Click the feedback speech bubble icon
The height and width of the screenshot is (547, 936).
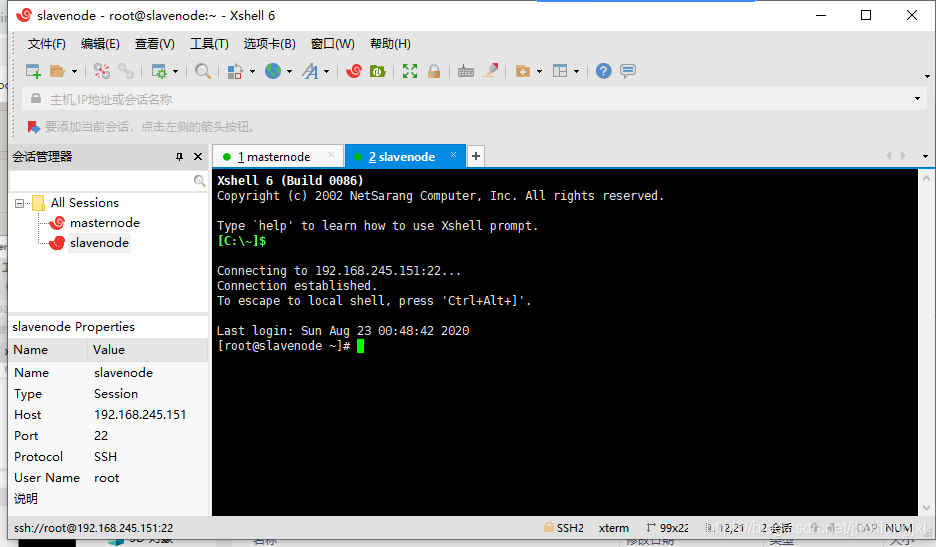click(628, 71)
